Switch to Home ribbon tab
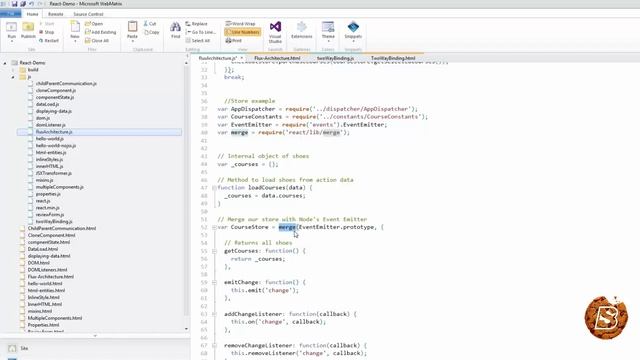 (32, 14)
